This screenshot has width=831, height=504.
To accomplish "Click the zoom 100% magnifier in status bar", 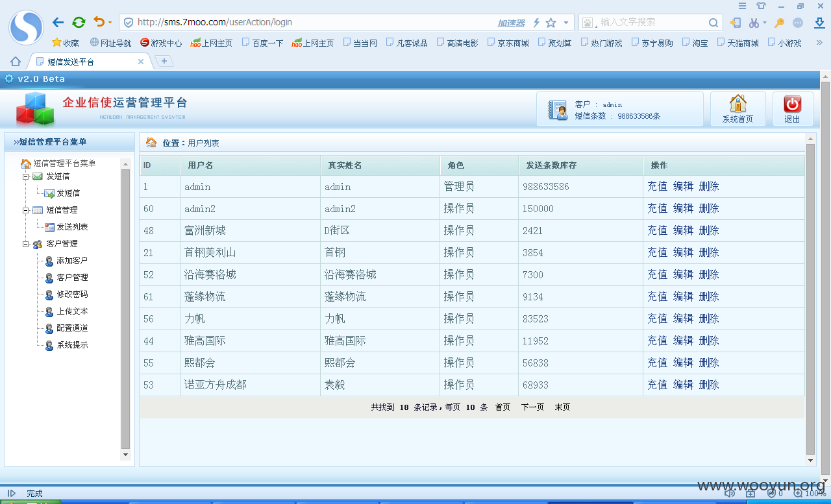I will (798, 494).
